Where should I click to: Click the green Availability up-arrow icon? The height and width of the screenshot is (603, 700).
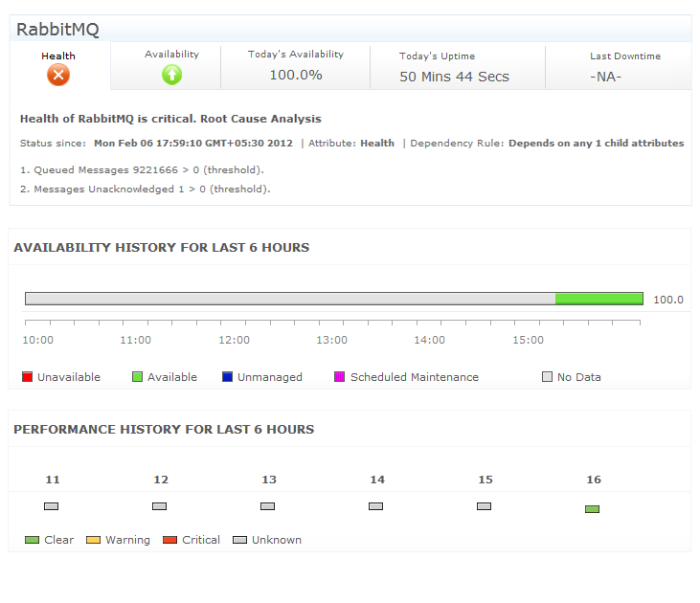coord(171,74)
